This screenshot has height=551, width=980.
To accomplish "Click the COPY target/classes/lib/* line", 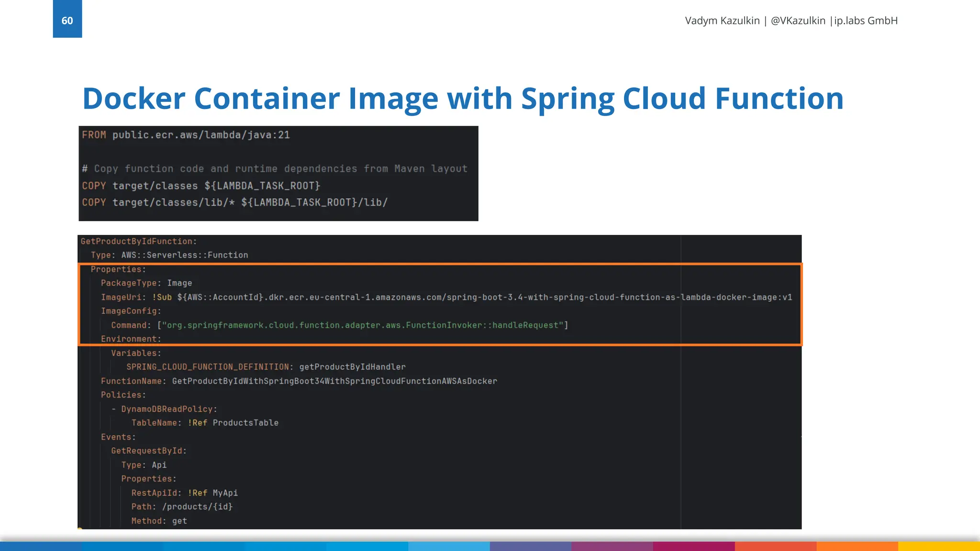I will pyautogui.click(x=234, y=202).
